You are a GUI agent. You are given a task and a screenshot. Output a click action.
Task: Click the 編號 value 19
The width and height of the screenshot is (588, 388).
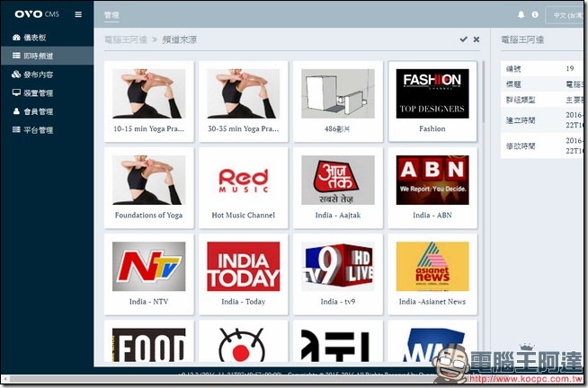pyautogui.click(x=570, y=68)
